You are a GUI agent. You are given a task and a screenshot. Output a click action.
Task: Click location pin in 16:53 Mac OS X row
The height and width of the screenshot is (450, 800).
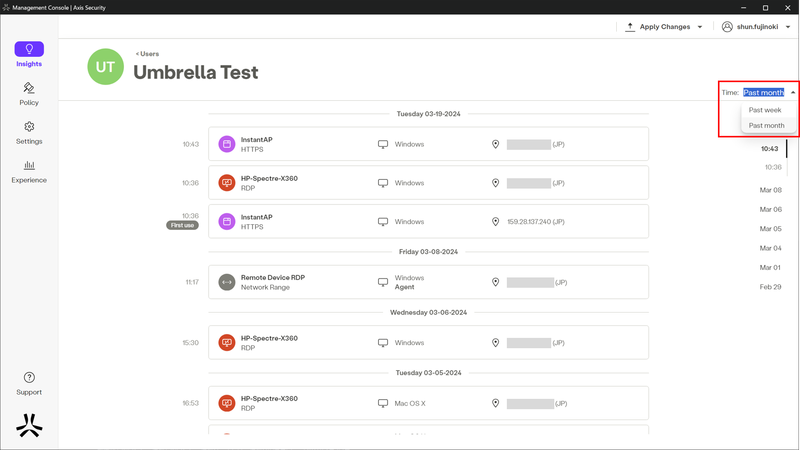[495, 403]
